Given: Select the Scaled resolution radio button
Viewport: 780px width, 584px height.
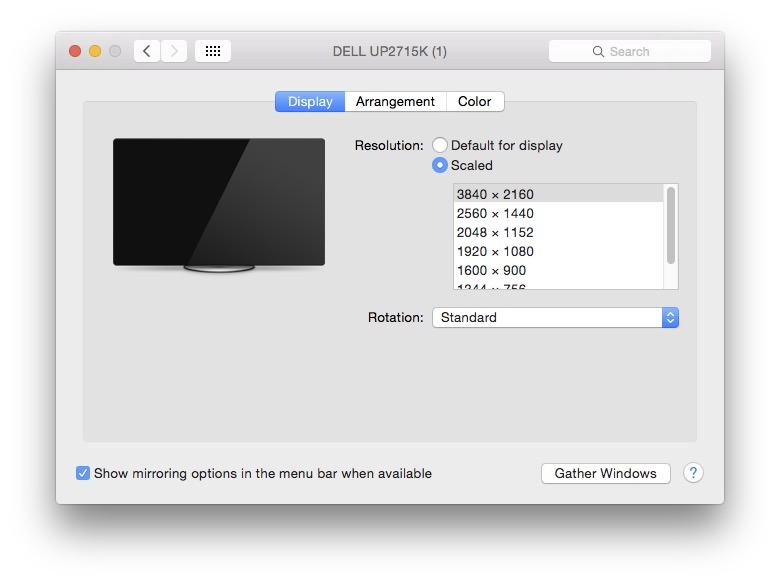Looking at the screenshot, I should point(440,165).
